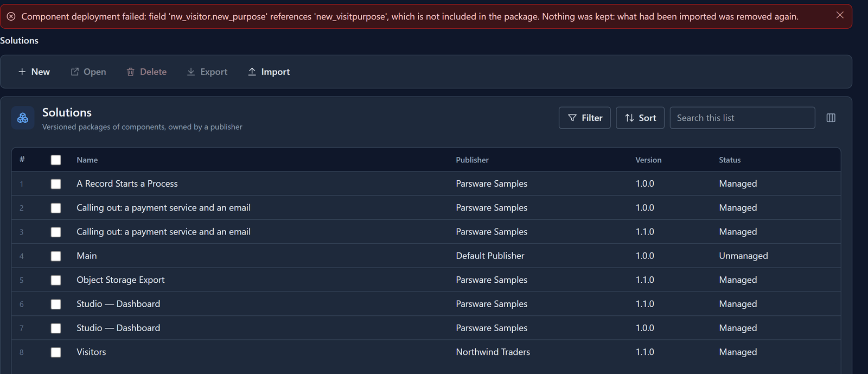Click row number 4
The height and width of the screenshot is (374, 868).
click(22, 256)
